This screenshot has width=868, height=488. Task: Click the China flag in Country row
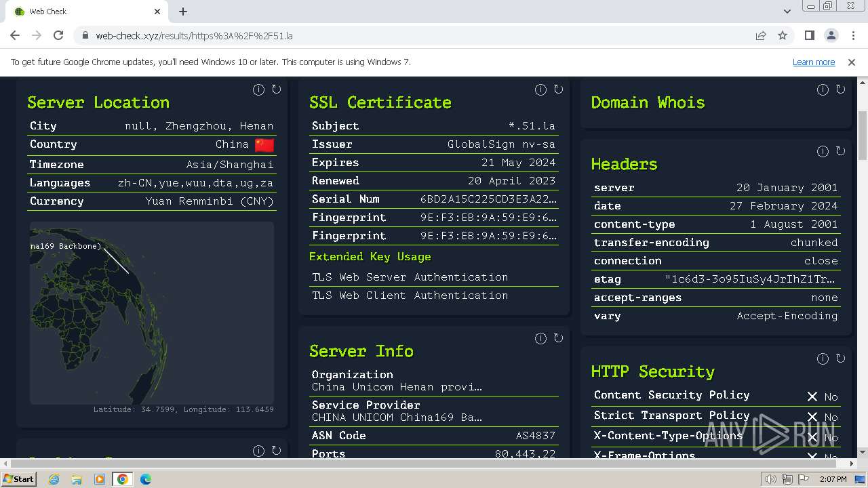[x=264, y=144]
